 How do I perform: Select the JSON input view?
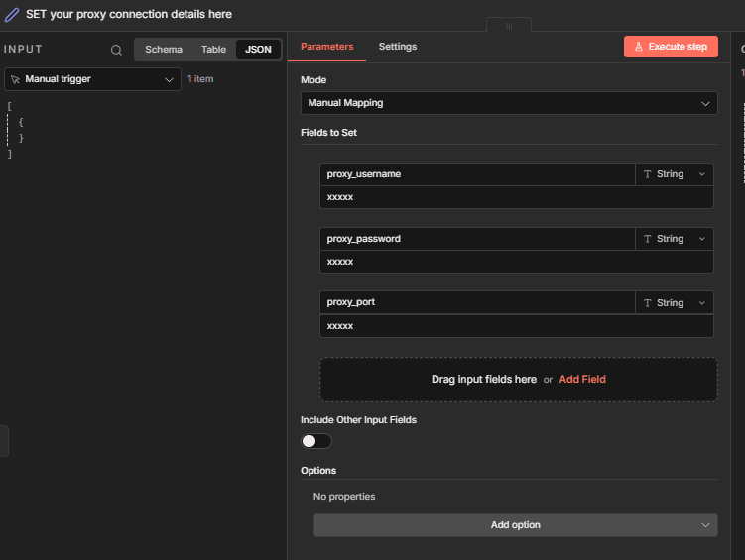point(258,50)
